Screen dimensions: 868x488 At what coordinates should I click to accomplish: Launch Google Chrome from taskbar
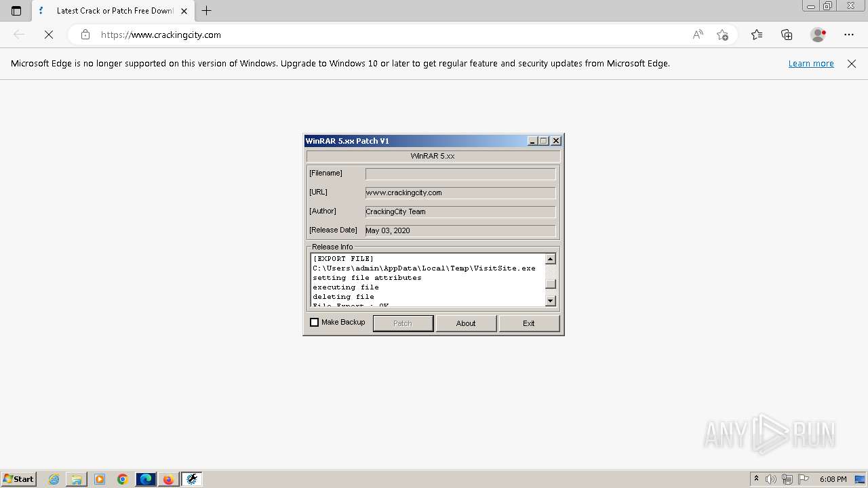[122, 479]
